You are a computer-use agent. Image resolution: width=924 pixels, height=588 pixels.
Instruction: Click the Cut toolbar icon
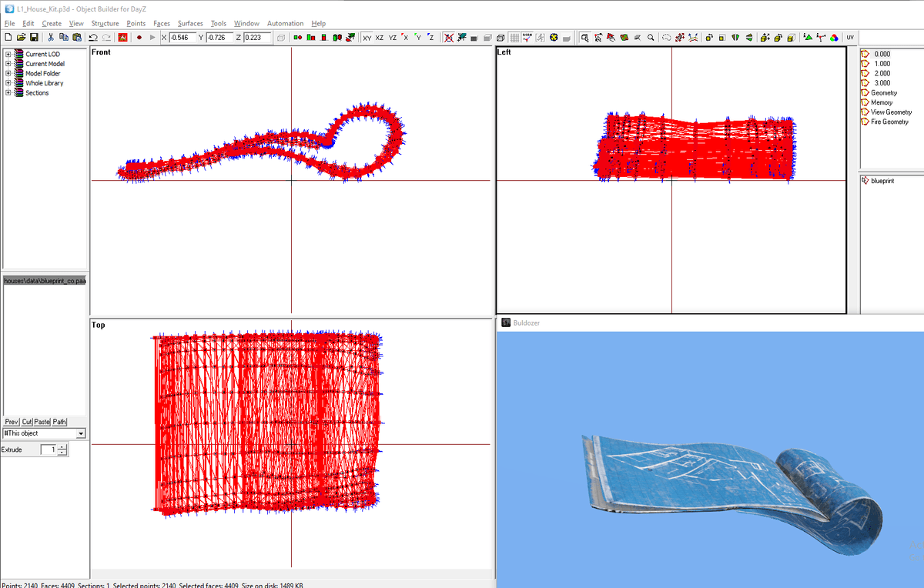(x=49, y=37)
